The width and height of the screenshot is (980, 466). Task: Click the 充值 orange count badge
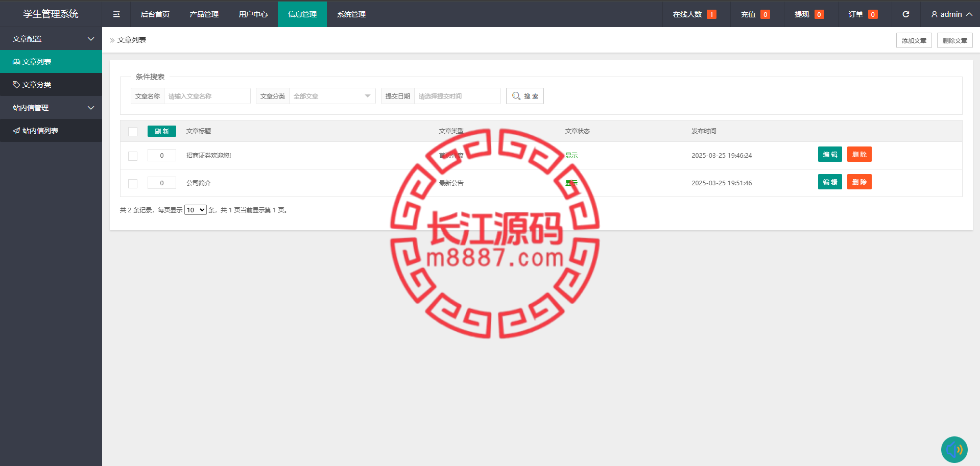click(x=765, y=14)
